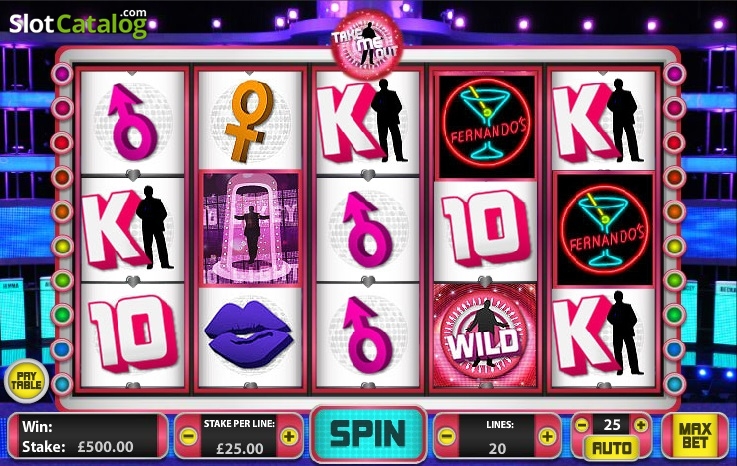Open the yellow Pay Table button
The image size is (737, 466).
coord(26,380)
